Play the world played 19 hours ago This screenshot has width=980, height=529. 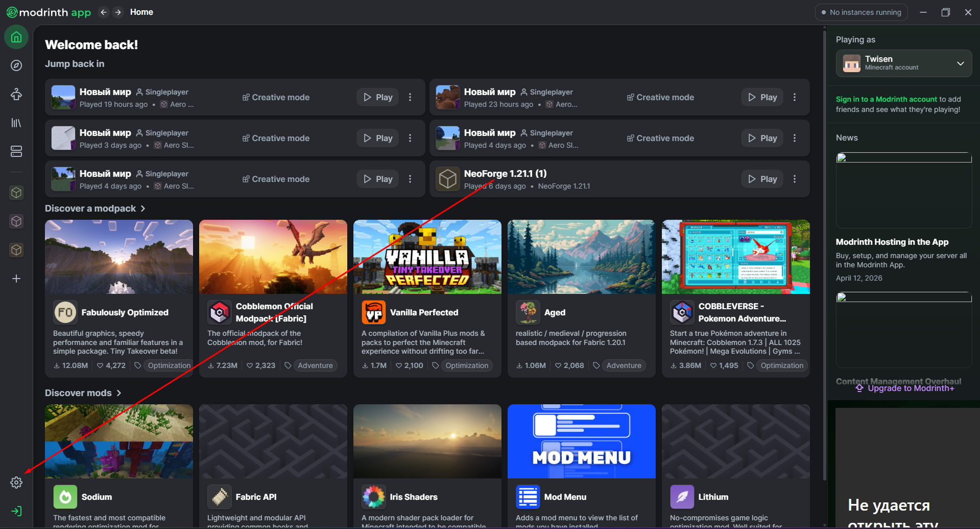[x=378, y=97]
